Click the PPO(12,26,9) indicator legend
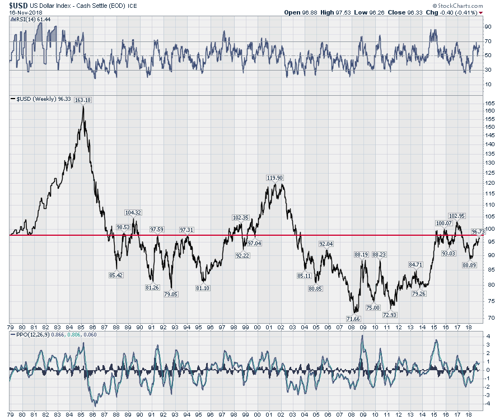The width and height of the screenshot is (504, 420). click(53, 334)
